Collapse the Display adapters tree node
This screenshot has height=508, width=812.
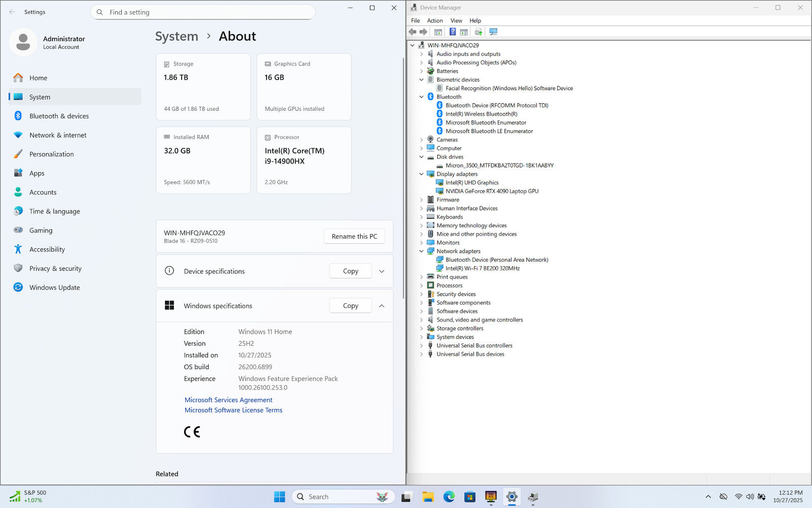[421, 174]
